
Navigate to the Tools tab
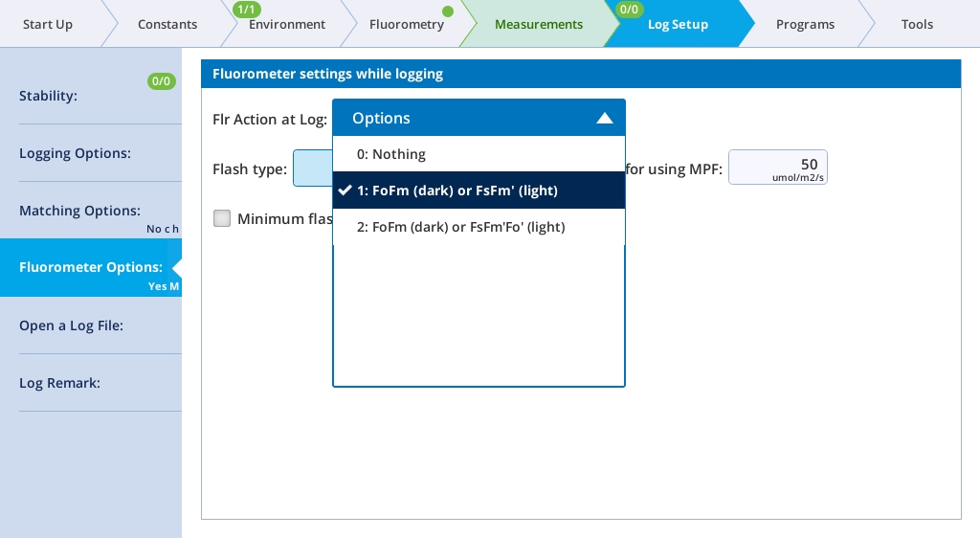click(x=916, y=24)
